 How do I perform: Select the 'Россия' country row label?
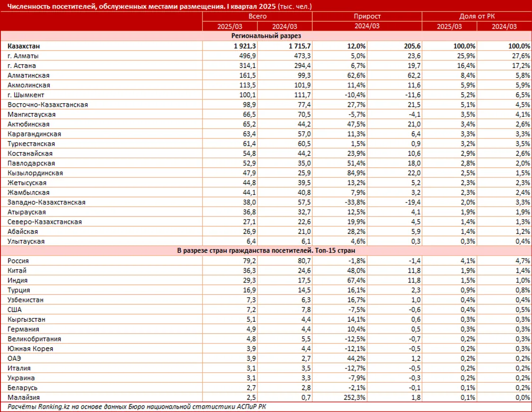[18, 261]
